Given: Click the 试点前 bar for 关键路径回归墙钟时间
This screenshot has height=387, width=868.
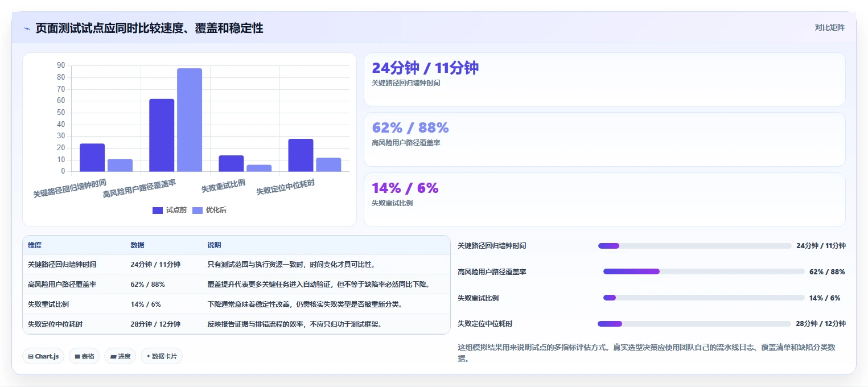Looking at the screenshot, I should (x=92, y=158).
